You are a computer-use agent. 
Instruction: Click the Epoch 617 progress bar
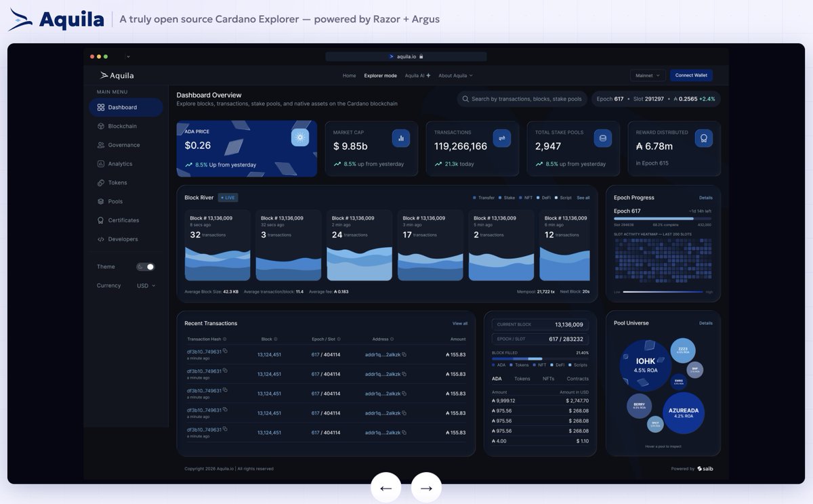click(x=663, y=219)
